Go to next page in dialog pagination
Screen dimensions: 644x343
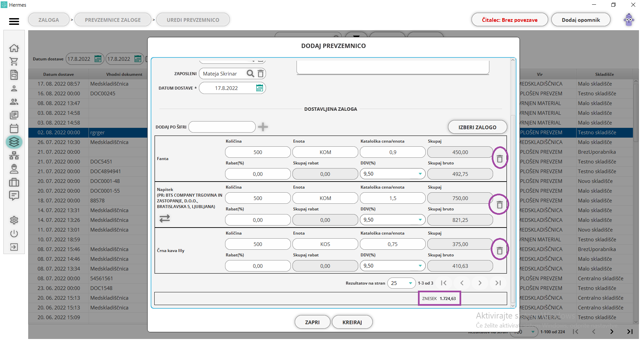click(x=480, y=283)
